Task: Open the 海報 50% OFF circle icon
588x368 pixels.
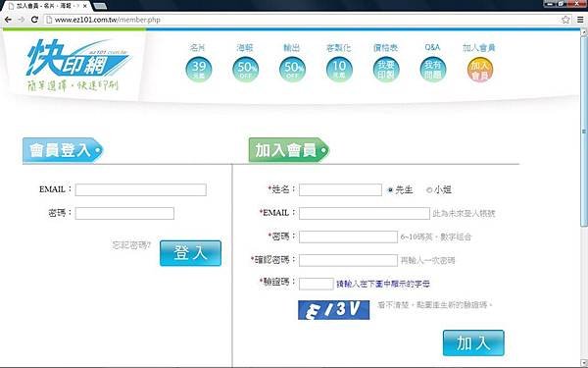Action: click(x=245, y=70)
